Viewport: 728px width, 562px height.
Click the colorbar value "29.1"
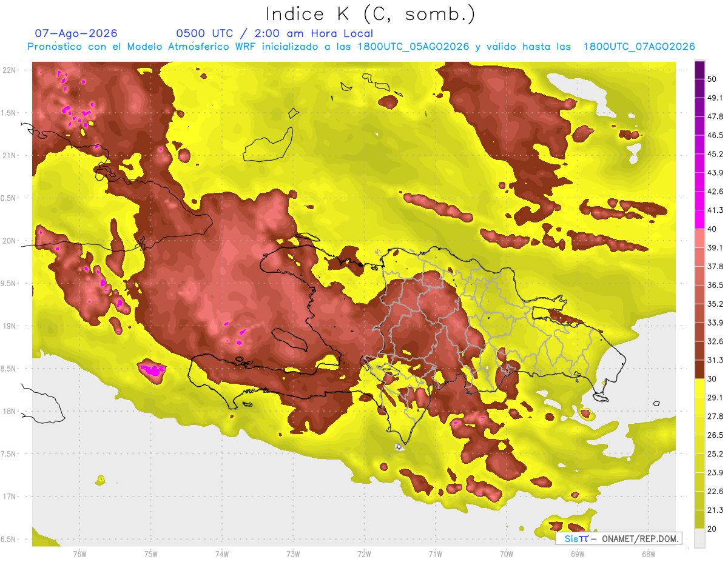pos(715,398)
